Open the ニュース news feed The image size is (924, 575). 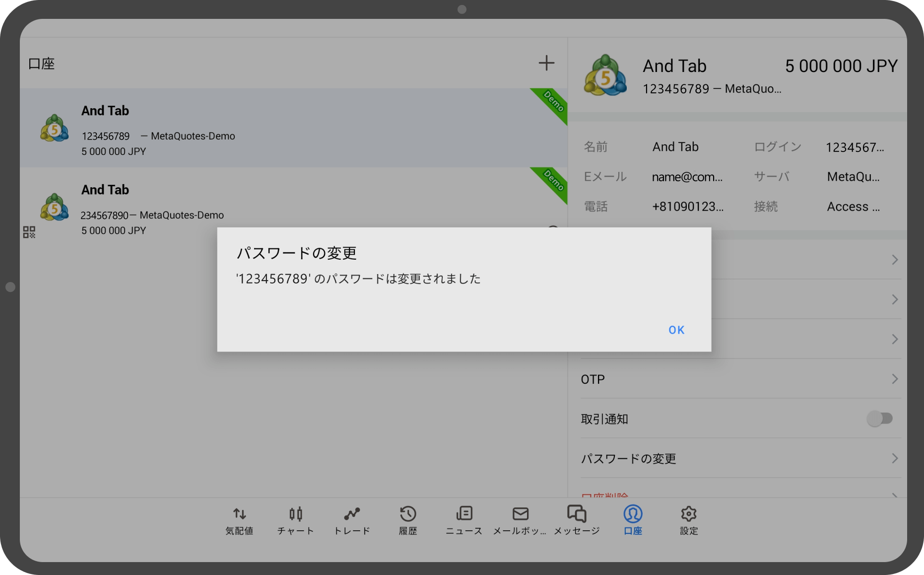pos(463,520)
